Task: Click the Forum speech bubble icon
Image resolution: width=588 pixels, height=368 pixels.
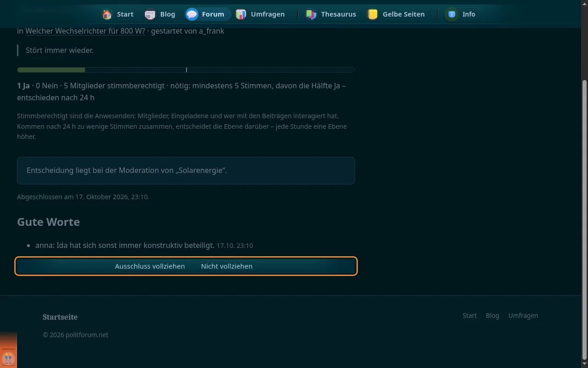Action: coord(192,14)
